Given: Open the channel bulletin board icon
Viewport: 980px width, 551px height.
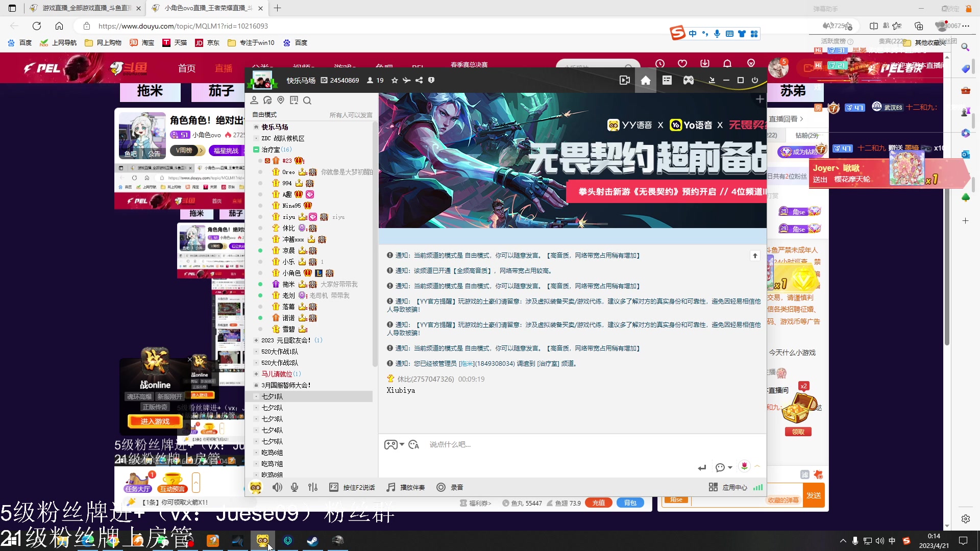Looking at the screenshot, I should pyautogui.click(x=294, y=101).
